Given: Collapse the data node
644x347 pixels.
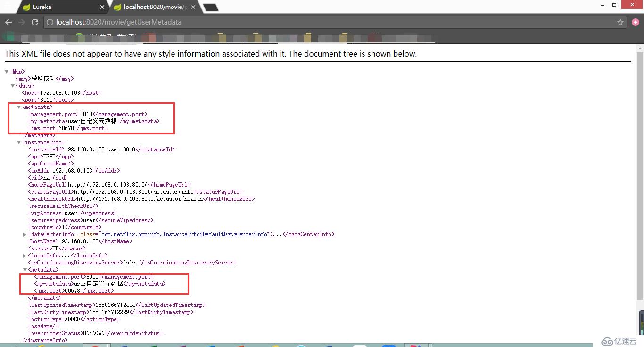Looking at the screenshot, I should 13,86.
